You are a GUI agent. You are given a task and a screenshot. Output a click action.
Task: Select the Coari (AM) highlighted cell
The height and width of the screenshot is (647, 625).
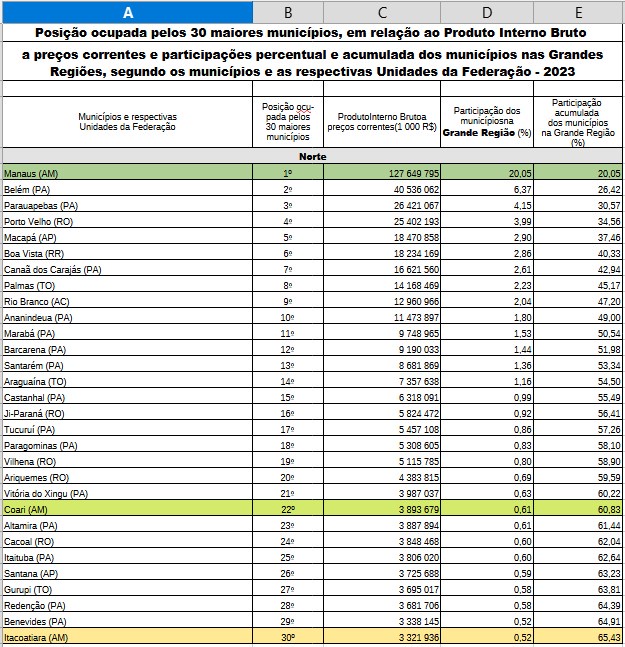click(x=127, y=508)
